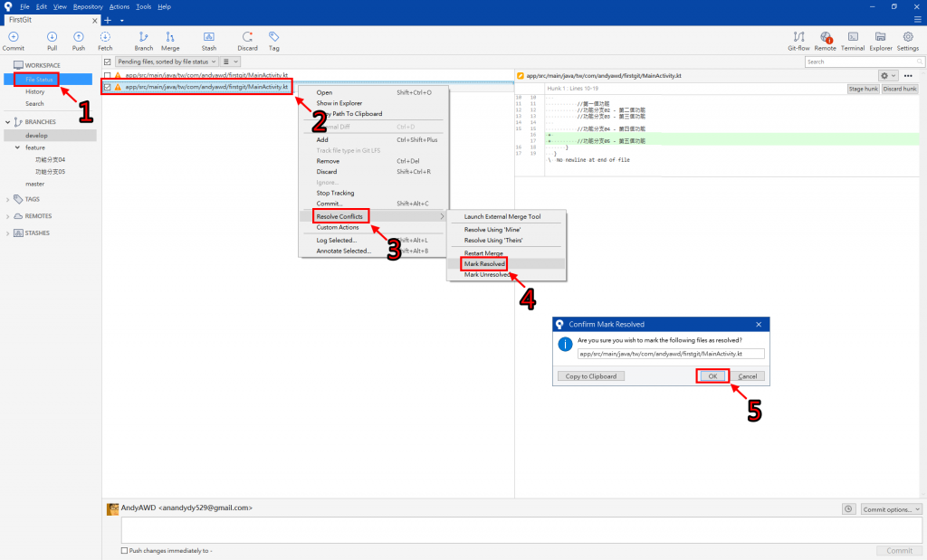Open the Repository menu

88,6
